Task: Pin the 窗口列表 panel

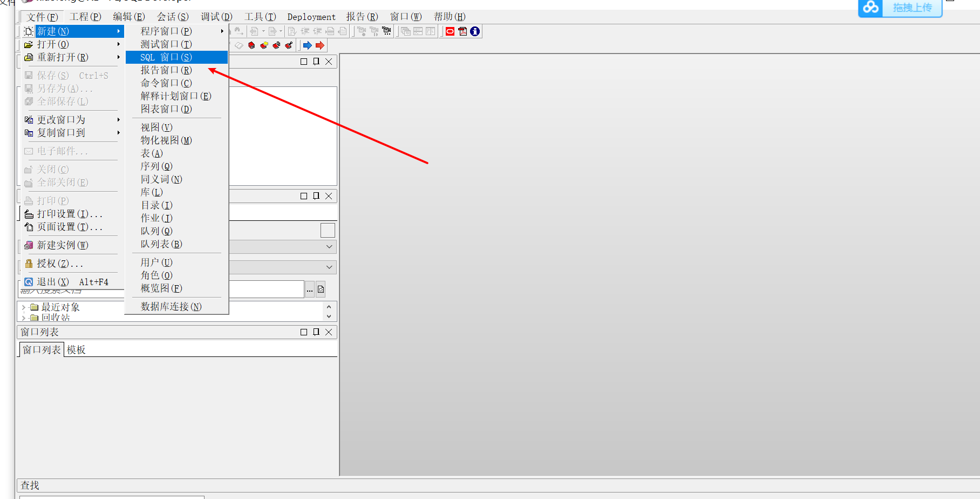Action: coord(316,332)
